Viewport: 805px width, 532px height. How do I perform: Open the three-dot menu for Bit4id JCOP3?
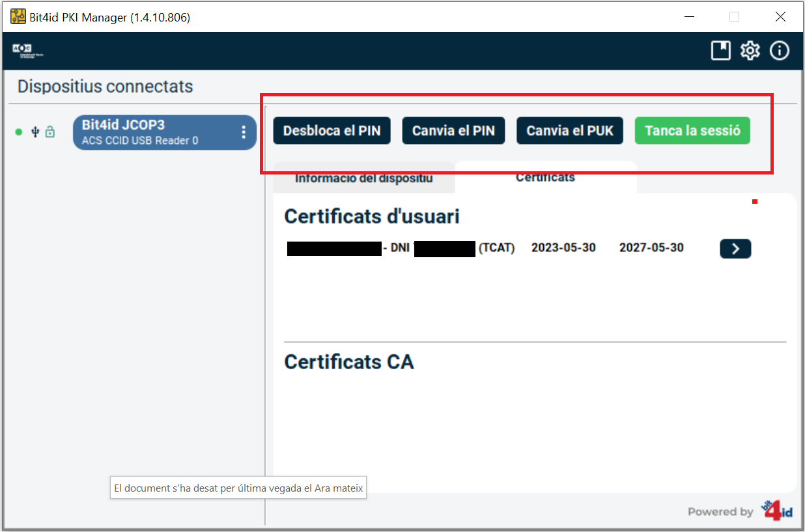(244, 132)
